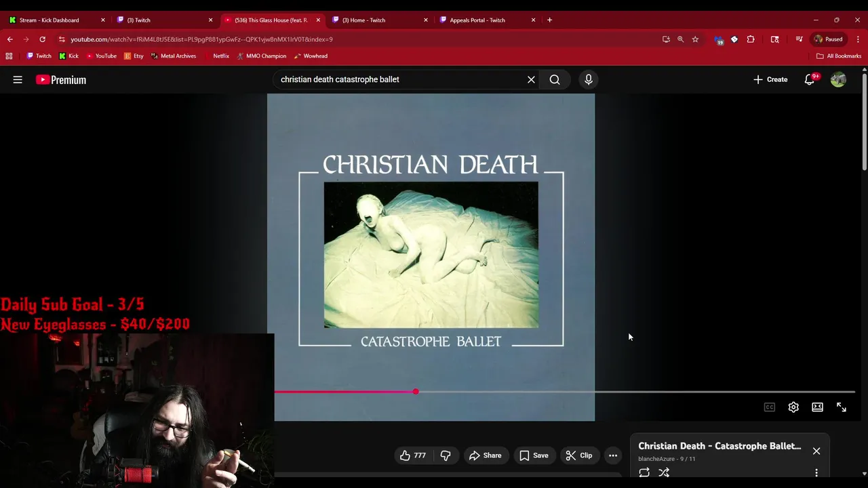This screenshot has width=868, height=488.
Task: Open the Extensions puzzle menu
Action: [x=751, y=39]
